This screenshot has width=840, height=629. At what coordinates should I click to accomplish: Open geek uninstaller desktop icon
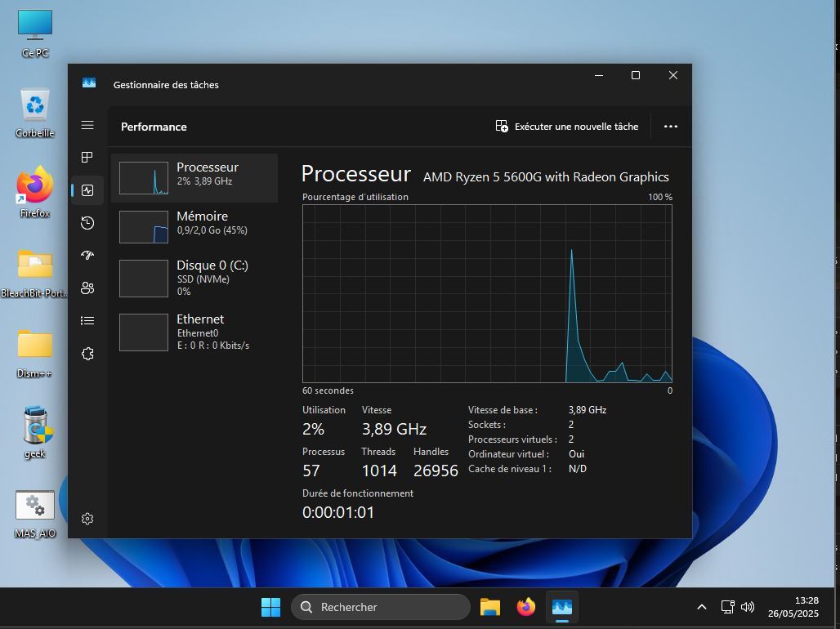point(35,432)
